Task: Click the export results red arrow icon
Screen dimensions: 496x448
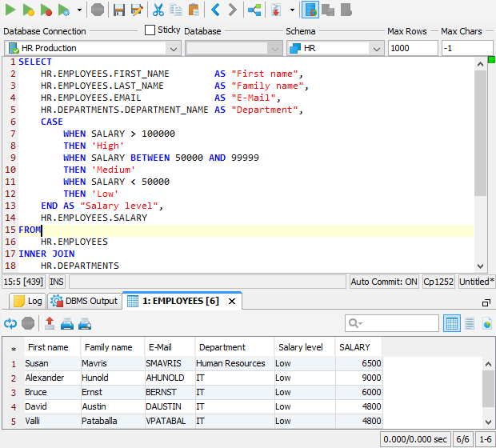Action: click(x=49, y=323)
